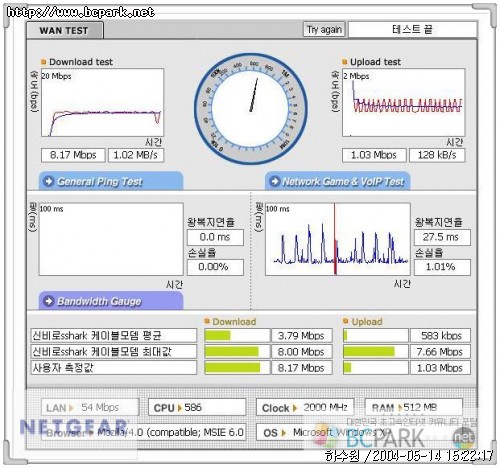This screenshot has width=500, height=468.
Task: Open the Network Game & VoIP Test header
Action: tap(337, 181)
